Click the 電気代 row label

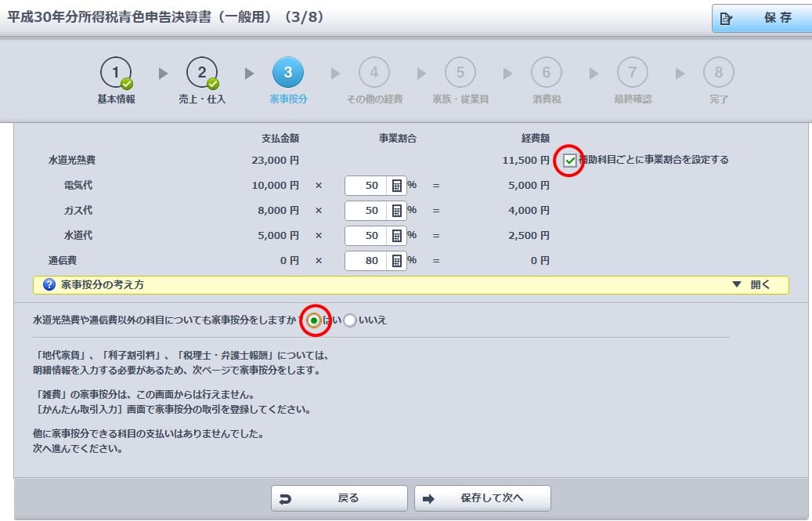click(x=78, y=185)
